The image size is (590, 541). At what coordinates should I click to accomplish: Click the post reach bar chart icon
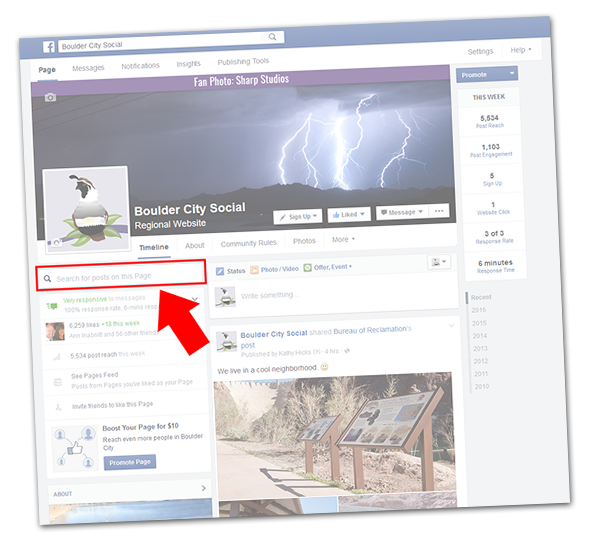(x=56, y=356)
